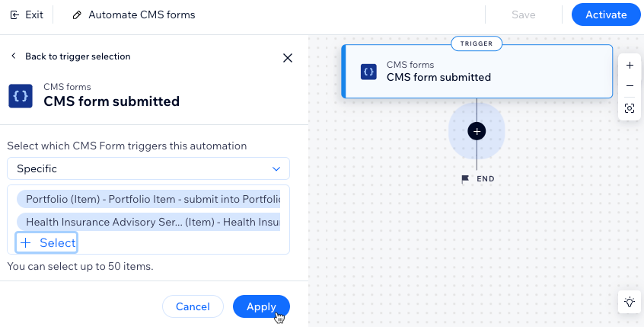Open the Specific form trigger dropdown
This screenshot has height=327, width=644.
tap(148, 168)
